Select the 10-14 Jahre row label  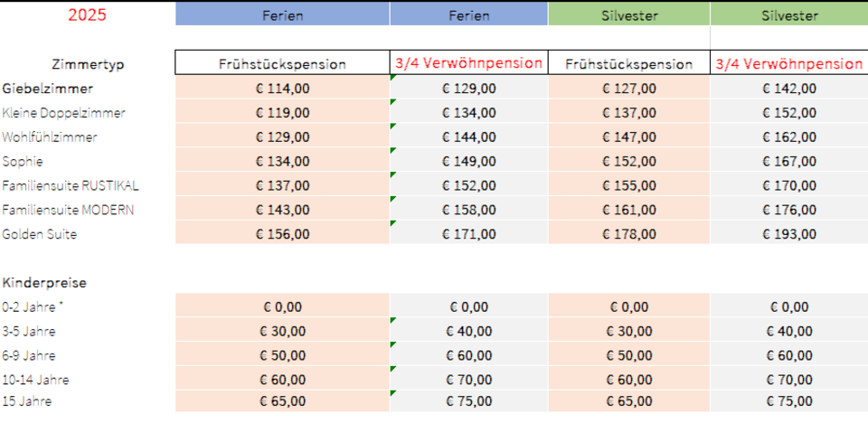(x=35, y=380)
